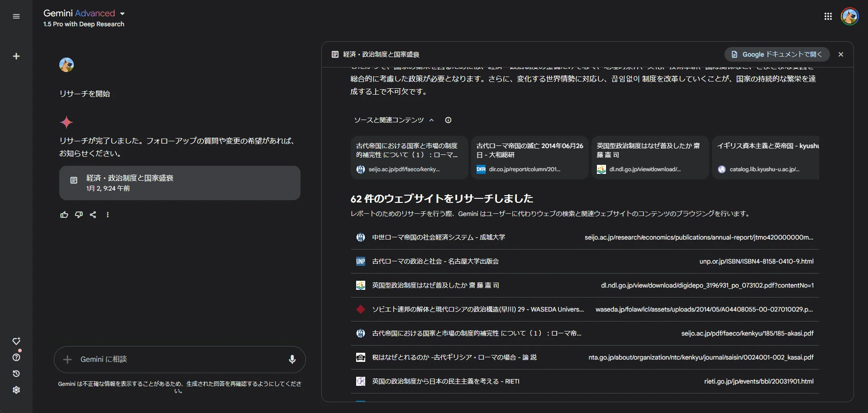Click user avatar beside リサーチを開始 prompt
868x413 pixels.
67,65
